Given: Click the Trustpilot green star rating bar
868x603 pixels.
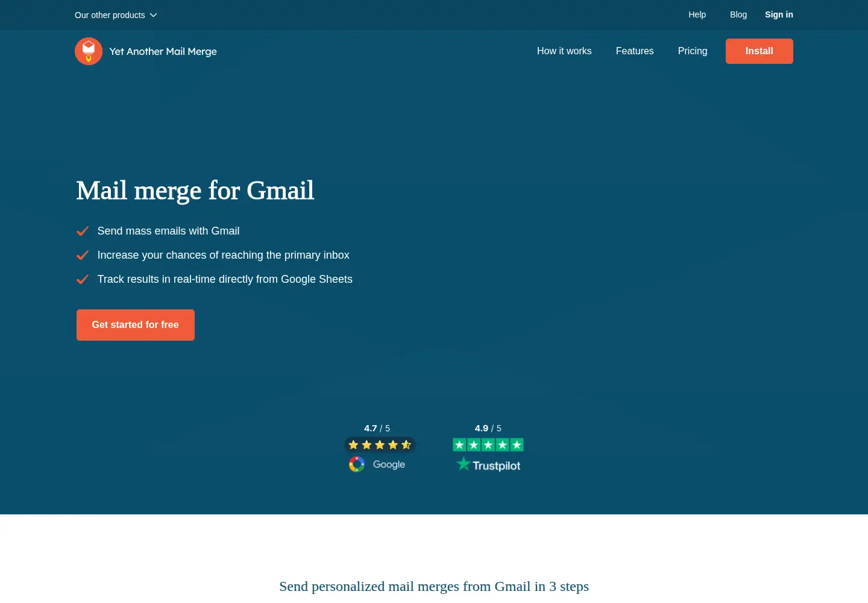Looking at the screenshot, I should pyautogui.click(x=488, y=445).
